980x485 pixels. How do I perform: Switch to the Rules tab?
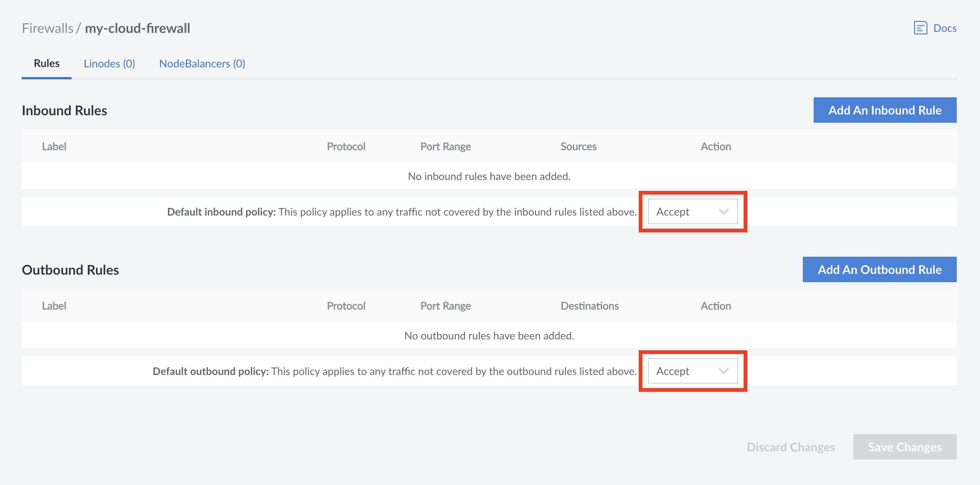tap(46, 64)
